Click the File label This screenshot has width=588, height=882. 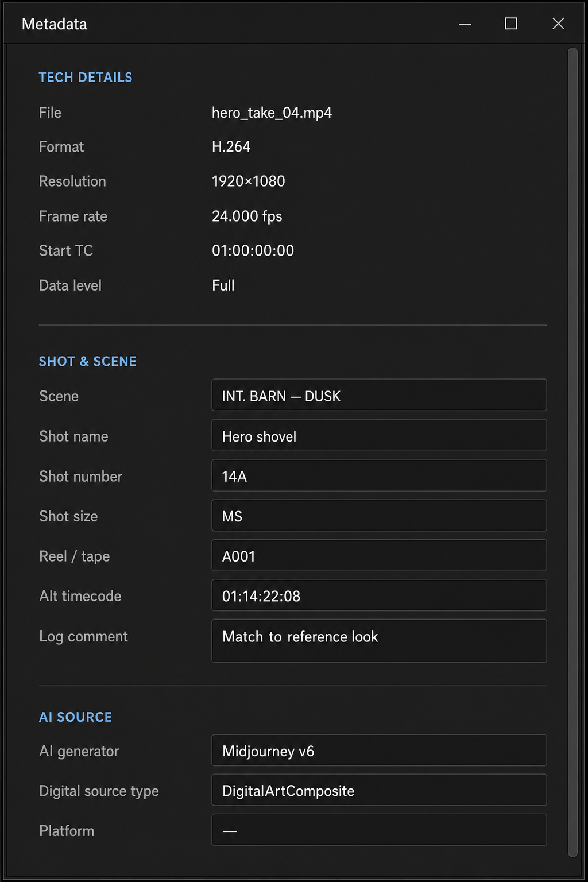pos(50,113)
